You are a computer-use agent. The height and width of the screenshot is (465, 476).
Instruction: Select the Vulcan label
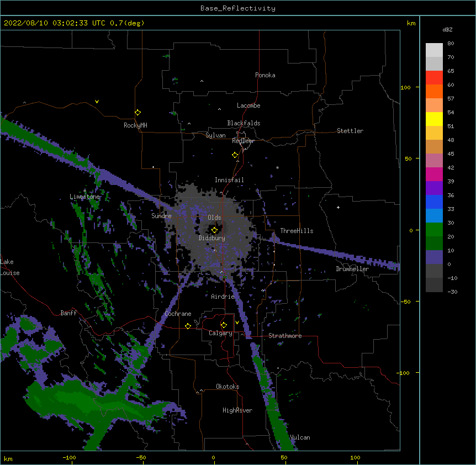[x=300, y=437]
